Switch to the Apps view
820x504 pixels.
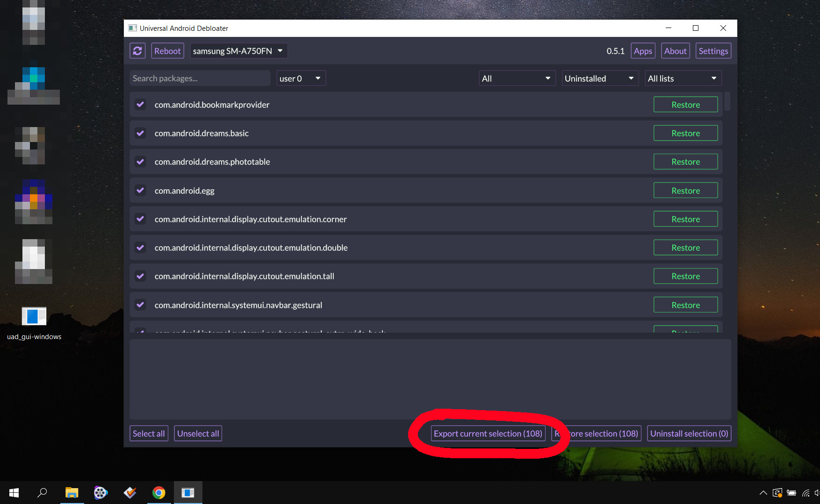642,50
